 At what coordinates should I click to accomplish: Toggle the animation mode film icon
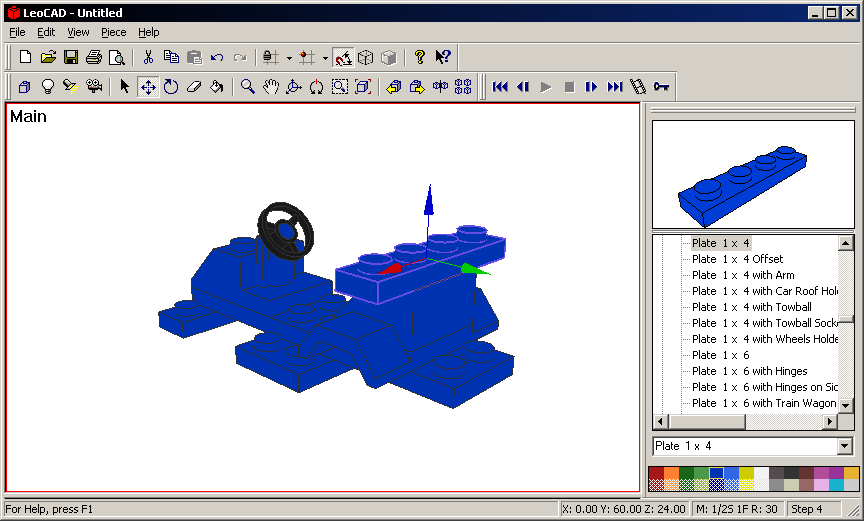[638, 87]
